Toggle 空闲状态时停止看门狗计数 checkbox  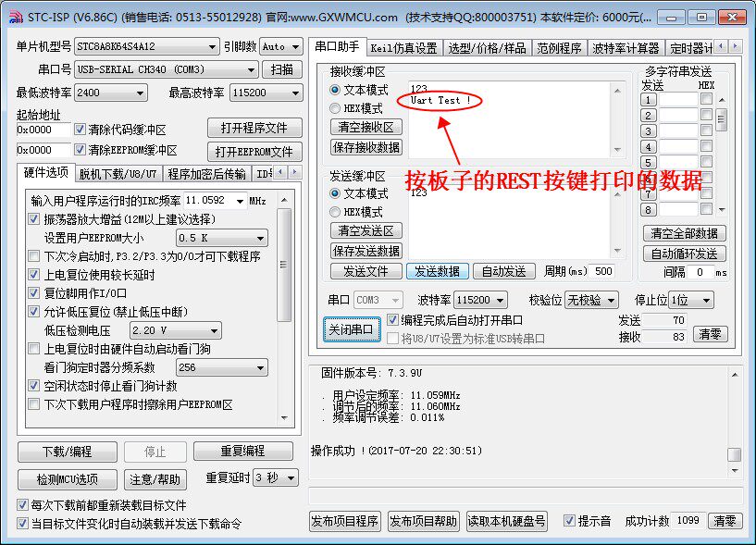click(x=33, y=385)
